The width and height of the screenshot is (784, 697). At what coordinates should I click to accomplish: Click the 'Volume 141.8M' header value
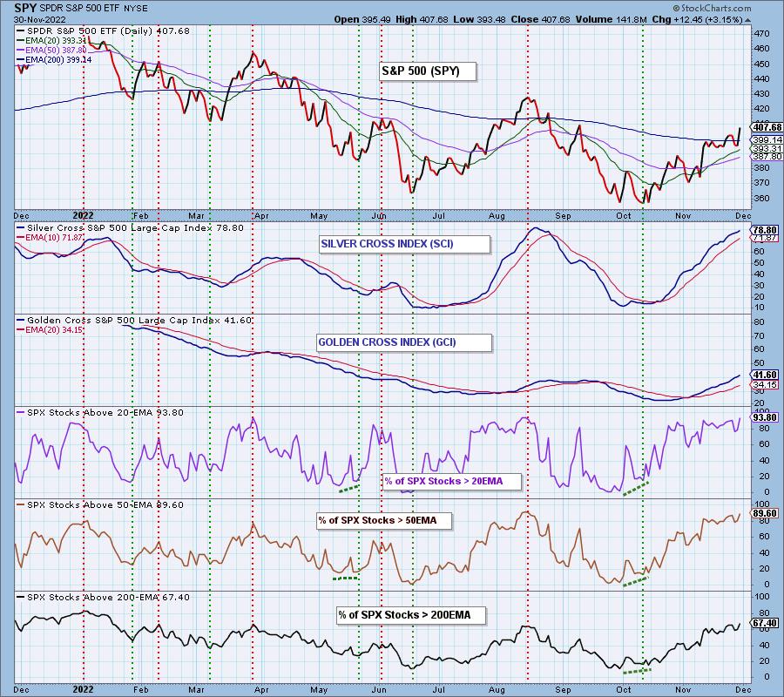pos(611,19)
